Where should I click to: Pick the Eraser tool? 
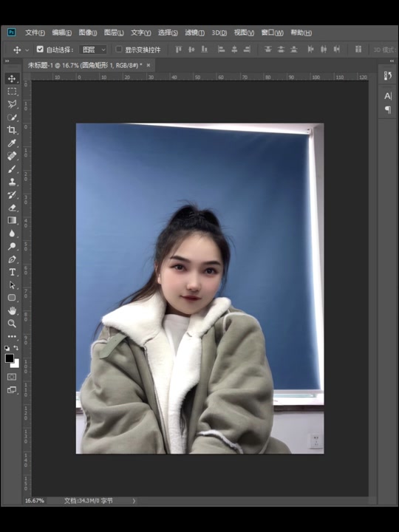[12, 208]
